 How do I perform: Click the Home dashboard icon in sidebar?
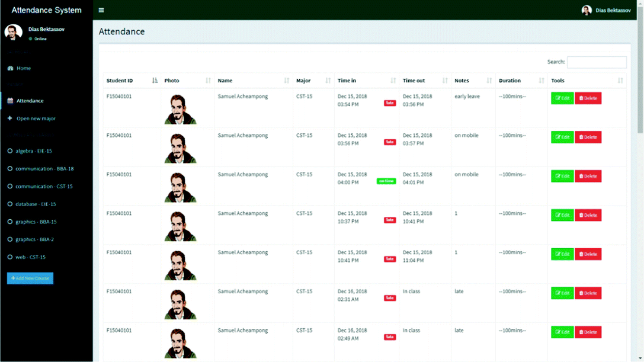click(x=10, y=68)
